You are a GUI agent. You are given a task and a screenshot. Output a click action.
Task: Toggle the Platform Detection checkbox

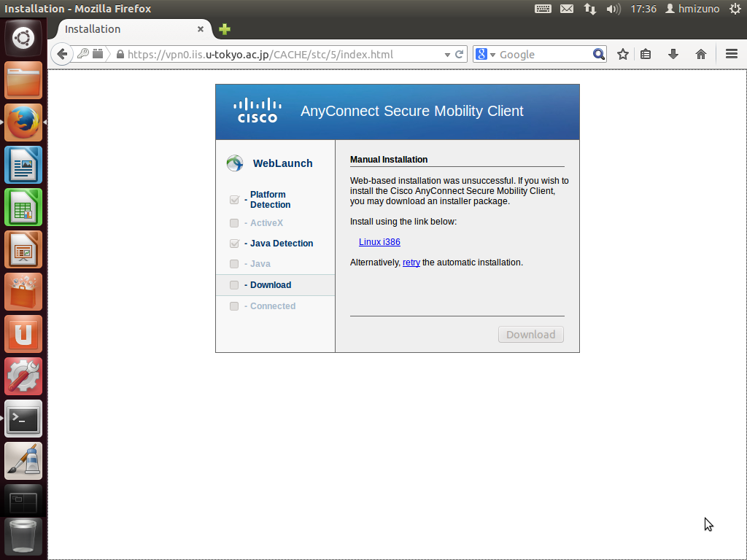pyautogui.click(x=234, y=200)
